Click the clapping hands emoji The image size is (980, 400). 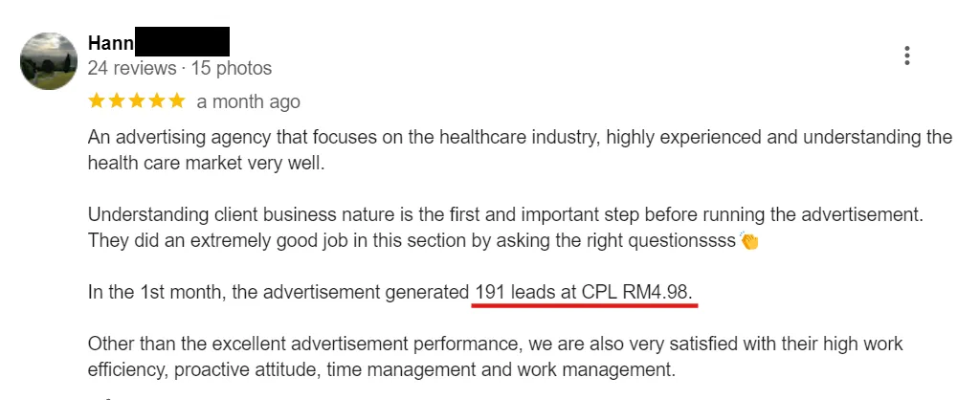pyautogui.click(x=749, y=241)
